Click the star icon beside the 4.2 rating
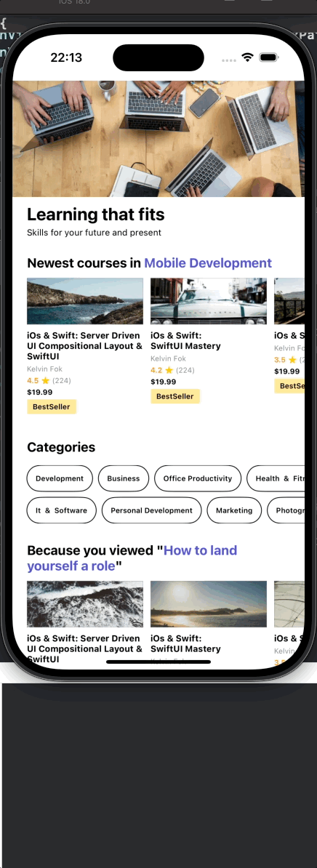317x868 pixels. click(169, 370)
